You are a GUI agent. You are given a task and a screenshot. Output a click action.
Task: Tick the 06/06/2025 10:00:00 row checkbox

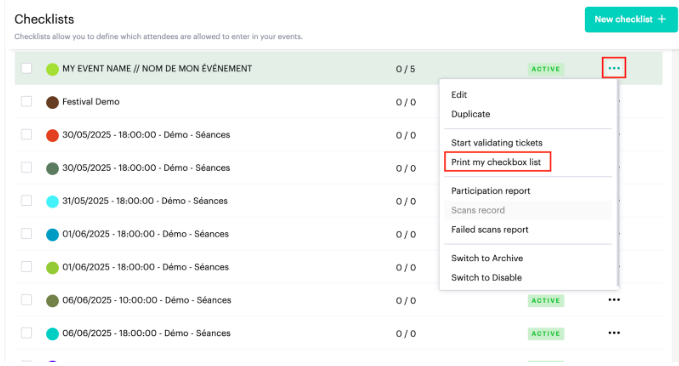pos(26,299)
